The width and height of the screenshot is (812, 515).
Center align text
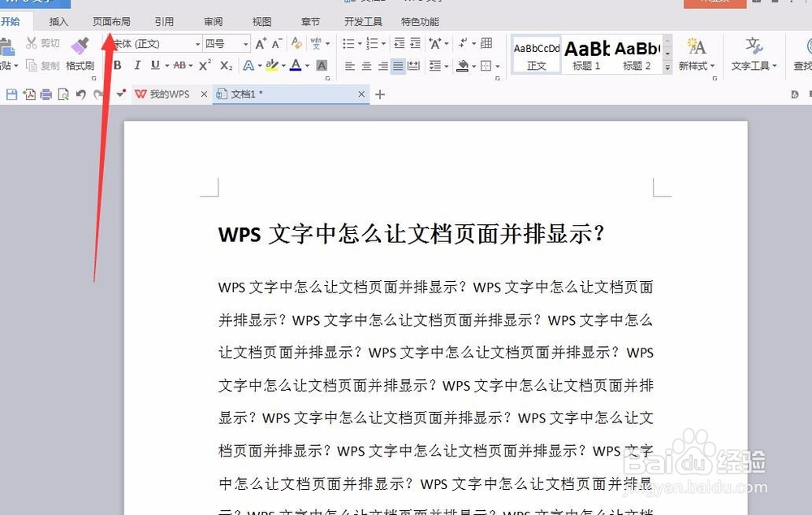point(367,67)
